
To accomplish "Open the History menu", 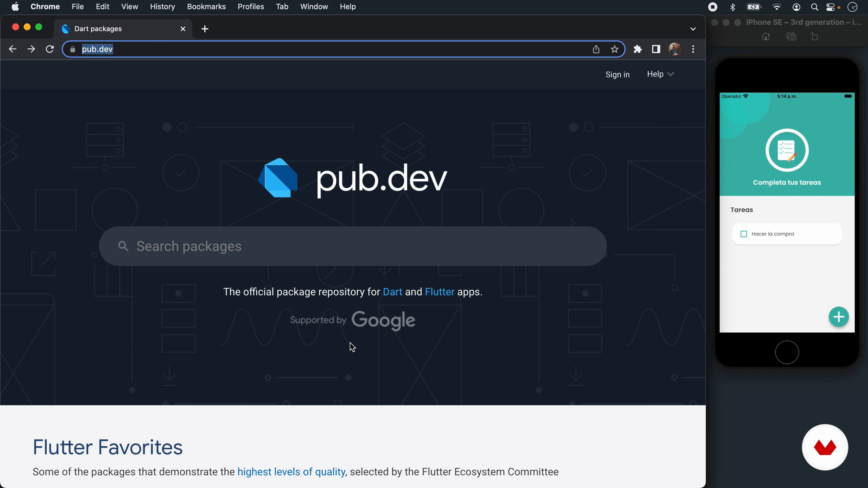I will (x=163, y=7).
